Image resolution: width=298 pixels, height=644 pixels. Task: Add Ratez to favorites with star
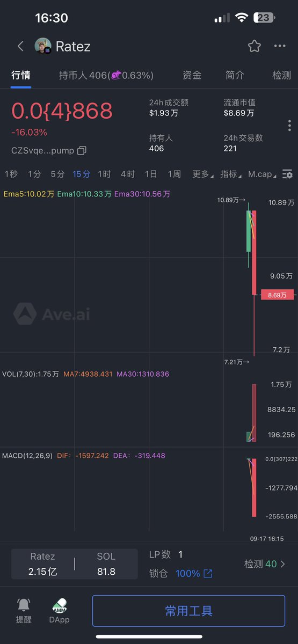pyautogui.click(x=255, y=46)
